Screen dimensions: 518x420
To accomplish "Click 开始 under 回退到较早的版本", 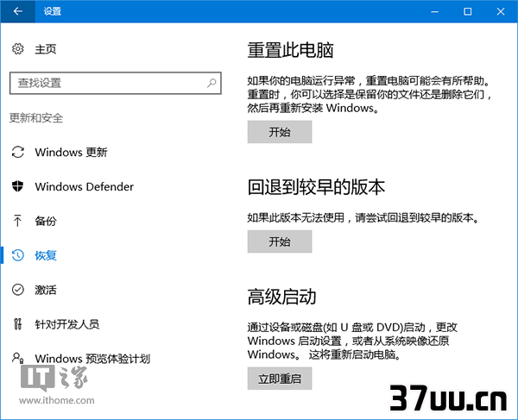I will pyautogui.click(x=280, y=241).
